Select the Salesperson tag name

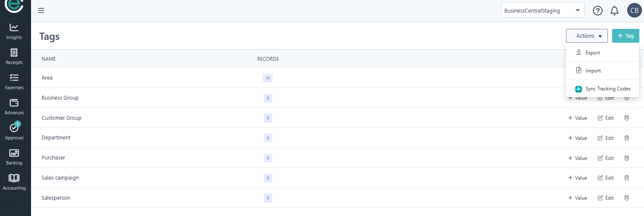tap(56, 198)
